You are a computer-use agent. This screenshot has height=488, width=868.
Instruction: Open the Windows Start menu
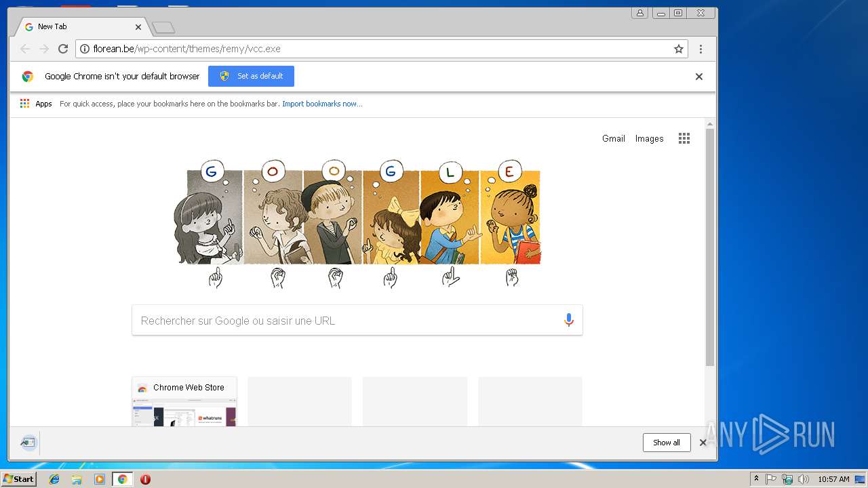click(18, 479)
